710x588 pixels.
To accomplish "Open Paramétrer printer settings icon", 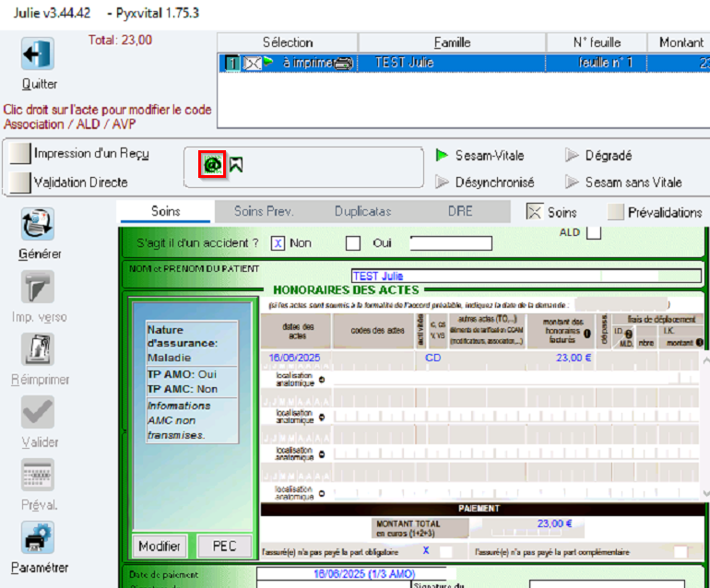I will [x=38, y=537].
